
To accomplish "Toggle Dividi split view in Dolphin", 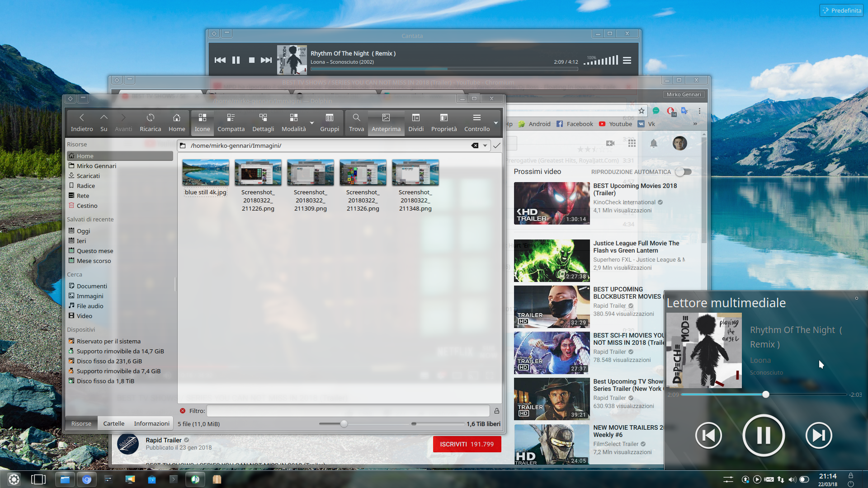I will tap(416, 122).
